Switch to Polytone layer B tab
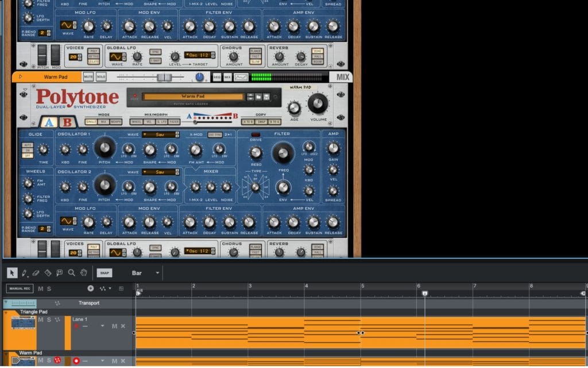The height and width of the screenshot is (368, 588). pos(67,122)
